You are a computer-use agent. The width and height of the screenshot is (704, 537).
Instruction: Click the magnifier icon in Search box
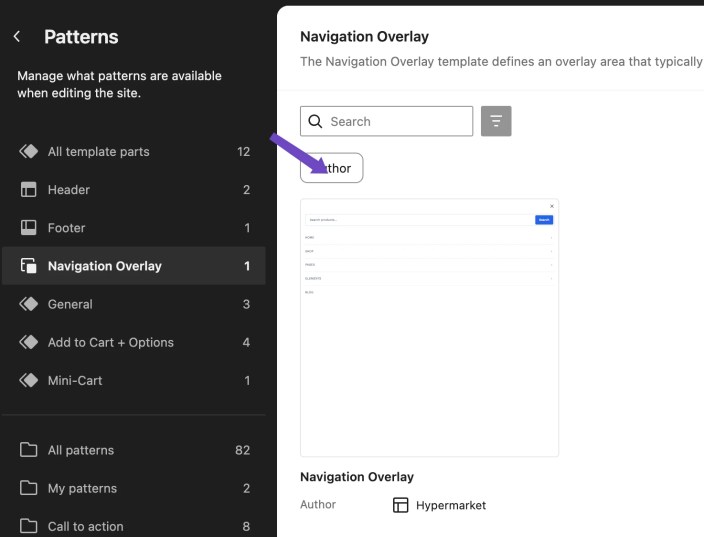tap(315, 121)
